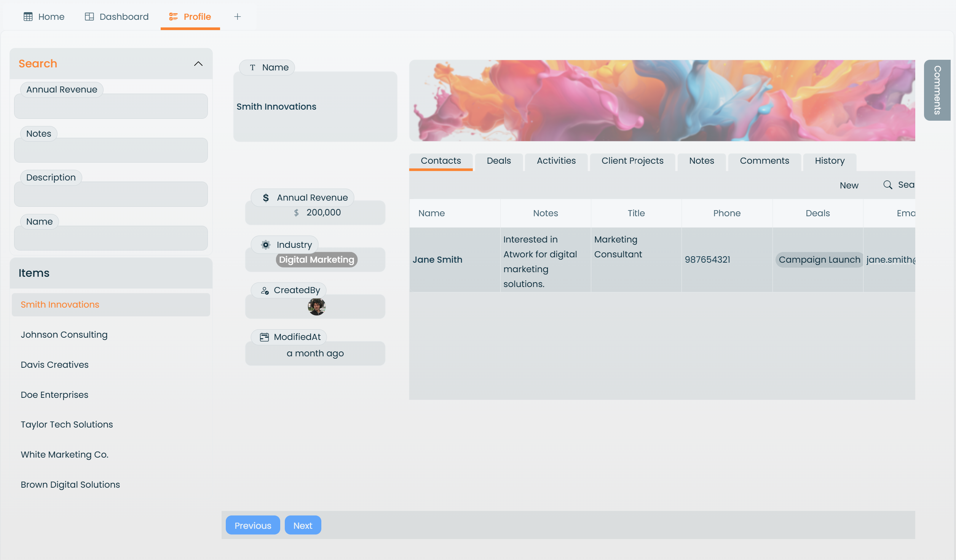Select White Marketing Co. in Items list
Image resolution: width=956 pixels, height=560 pixels.
pos(111,455)
